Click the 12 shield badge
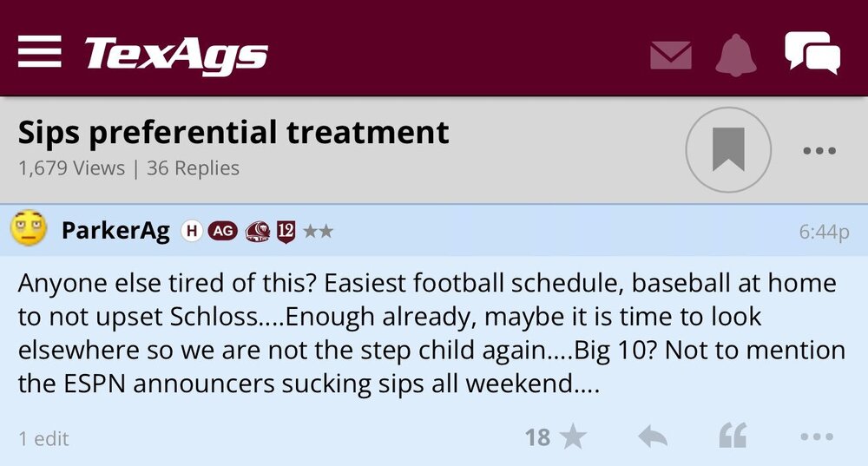868x466 pixels. [x=286, y=232]
